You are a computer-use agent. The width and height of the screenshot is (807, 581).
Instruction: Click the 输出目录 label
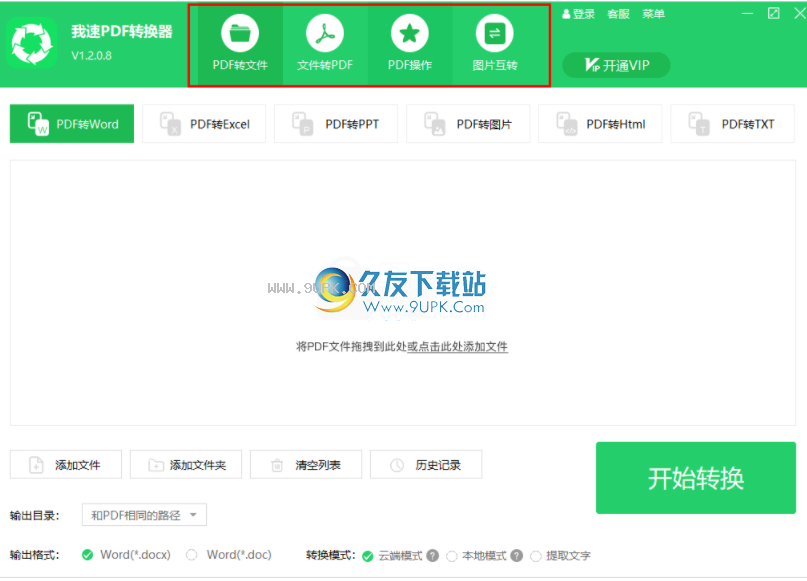34,515
